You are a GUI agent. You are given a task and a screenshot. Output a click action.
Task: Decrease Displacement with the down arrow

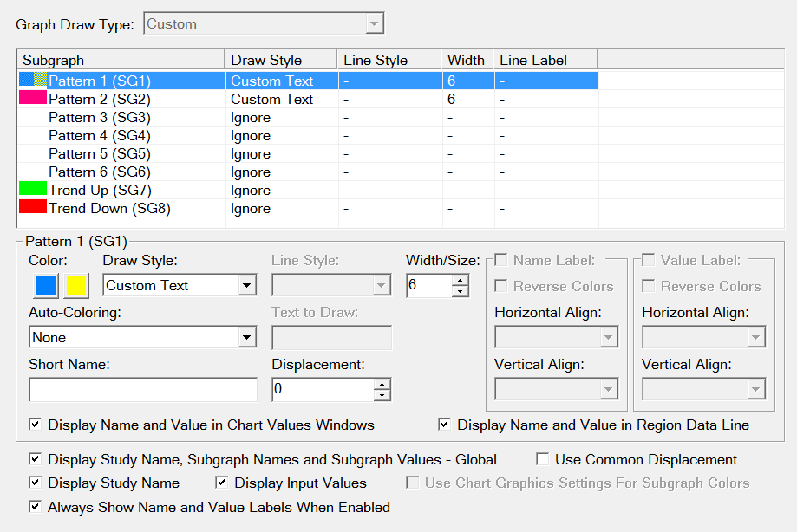382,396
